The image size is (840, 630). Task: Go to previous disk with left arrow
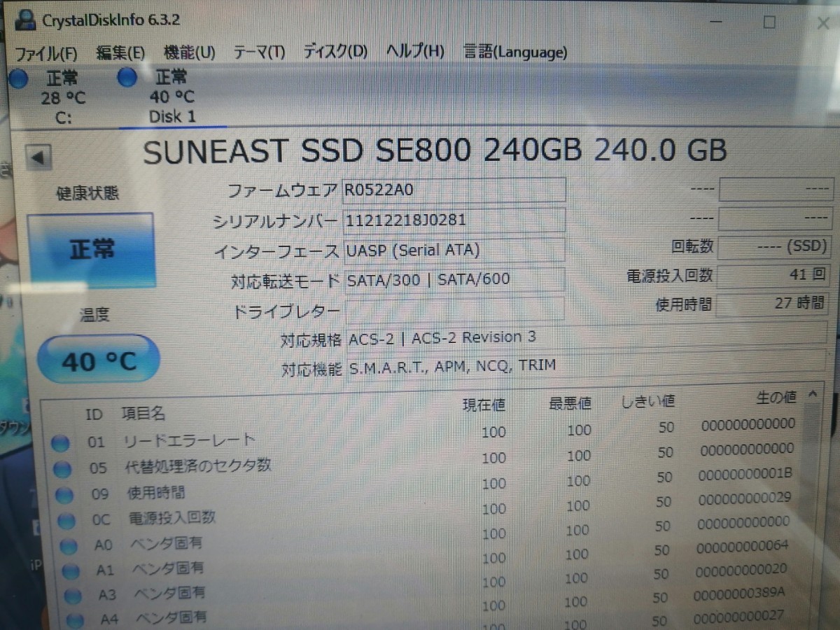coord(38,157)
